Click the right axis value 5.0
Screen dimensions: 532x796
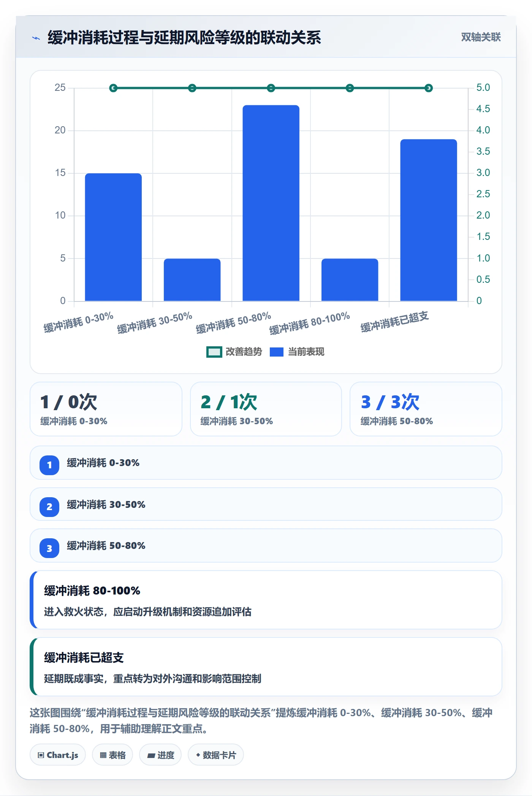coord(483,87)
